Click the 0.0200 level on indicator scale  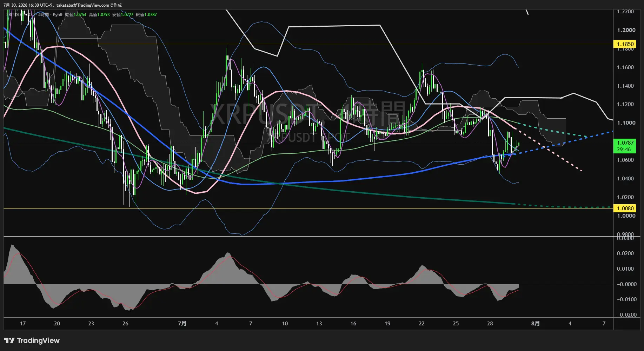(x=626, y=253)
